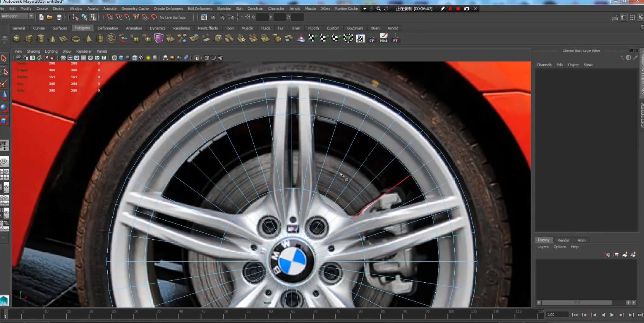
Task: Open the Layers menu in Layer Editor
Action: pos(543,247)
